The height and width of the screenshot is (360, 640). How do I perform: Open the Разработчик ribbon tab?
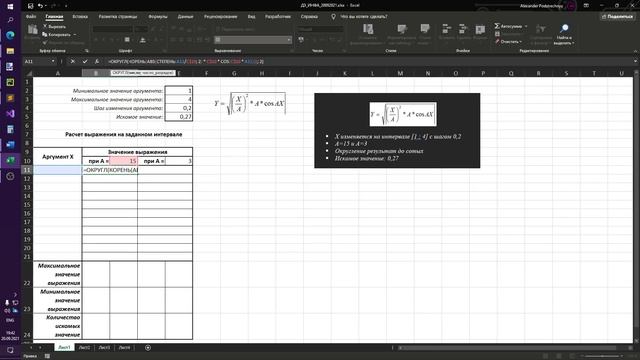pos(278,17)
